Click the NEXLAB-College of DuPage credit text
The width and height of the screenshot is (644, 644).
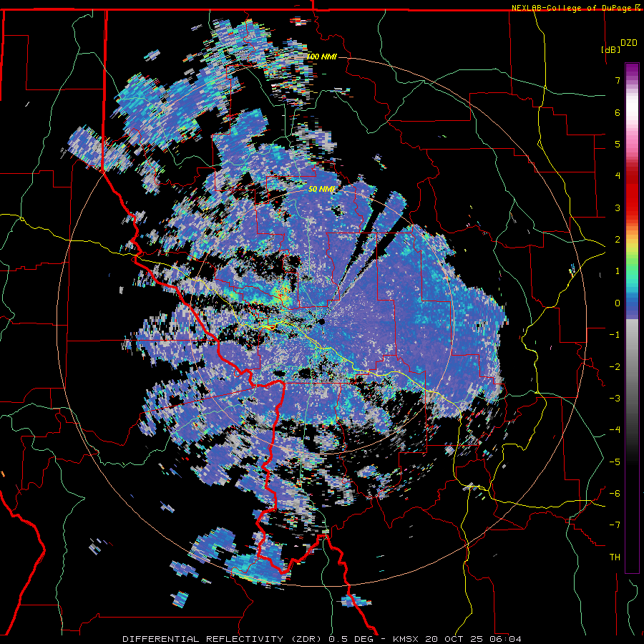(571, 8)
